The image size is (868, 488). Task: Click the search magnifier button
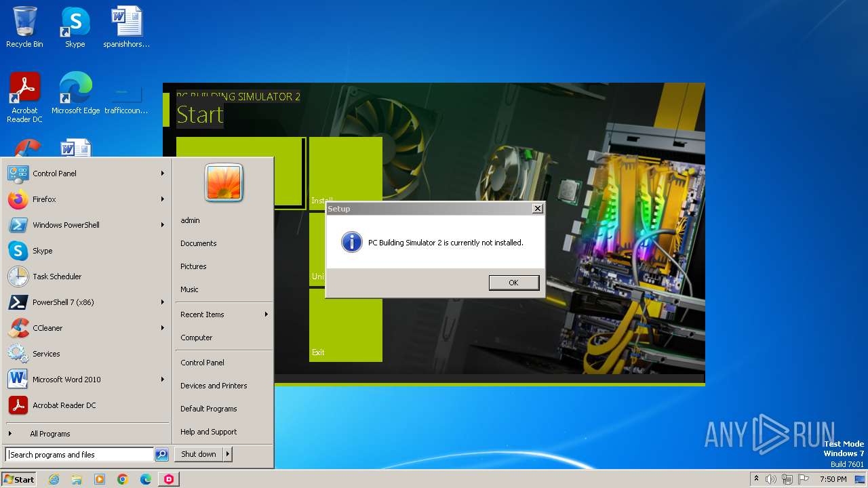click(161, 455)
